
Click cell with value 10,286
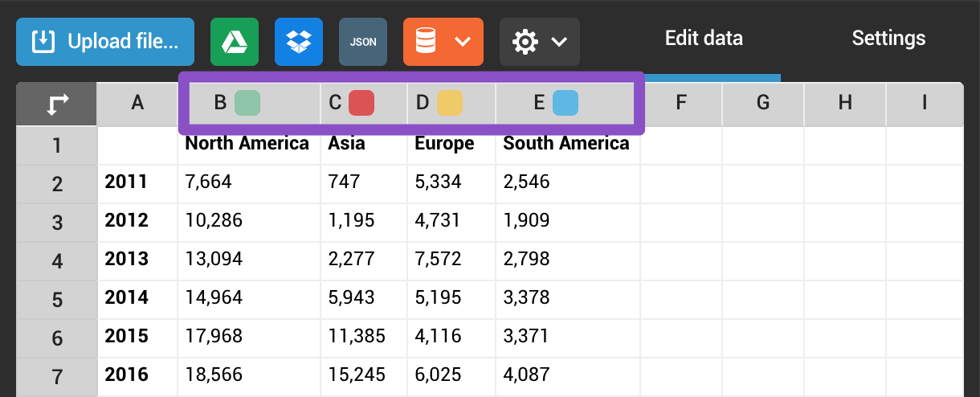[x=249, y=223]
